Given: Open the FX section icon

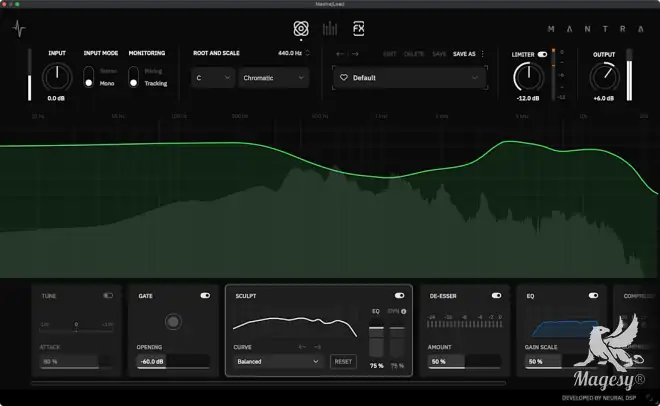Looking at the screenshot, I should (359, 29).
